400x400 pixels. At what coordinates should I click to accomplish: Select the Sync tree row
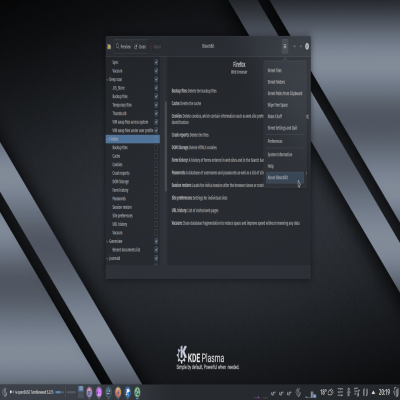[133, 62]
